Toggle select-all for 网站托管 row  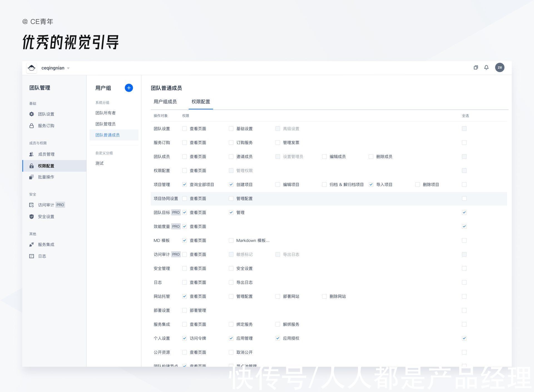(464, 296)
